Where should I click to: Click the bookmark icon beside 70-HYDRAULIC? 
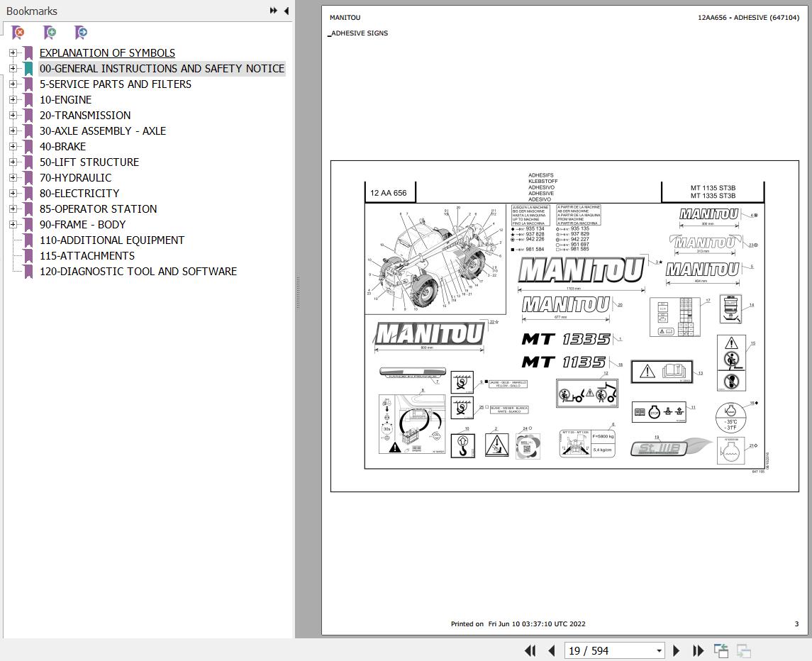coord(28,178)
